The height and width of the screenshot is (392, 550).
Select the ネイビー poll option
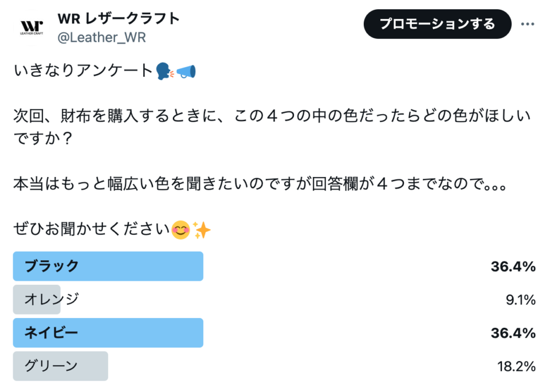(52, 332)
